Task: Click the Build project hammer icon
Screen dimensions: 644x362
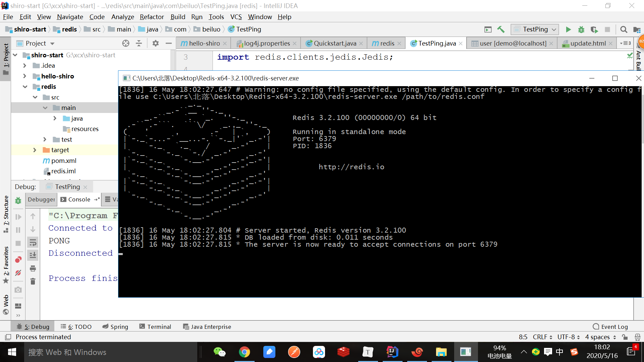Action: click(x=501, y=29)
